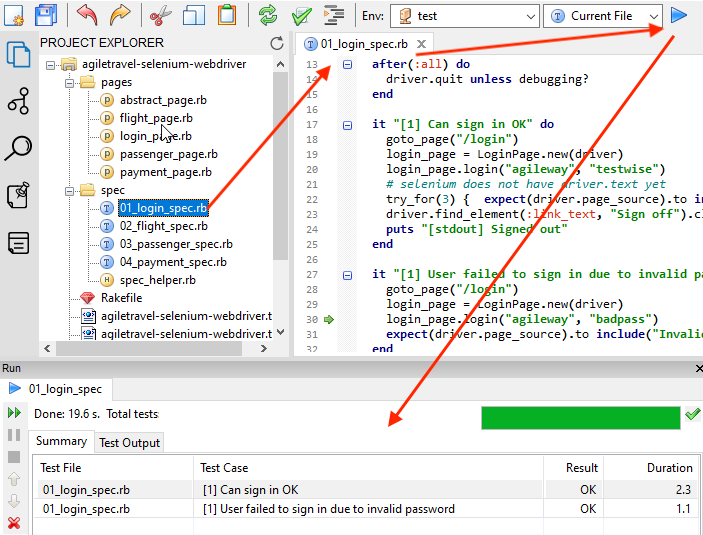Cut selection with the scissors icon
This screenshot has width=703, height=535.
(161, 16)
